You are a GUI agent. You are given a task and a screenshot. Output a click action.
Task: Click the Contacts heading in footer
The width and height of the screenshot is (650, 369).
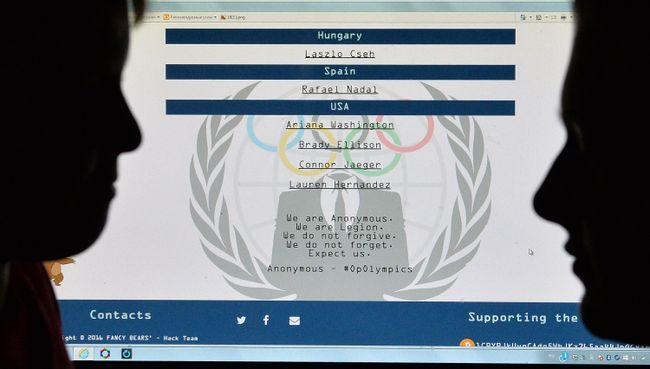[121, 315]
